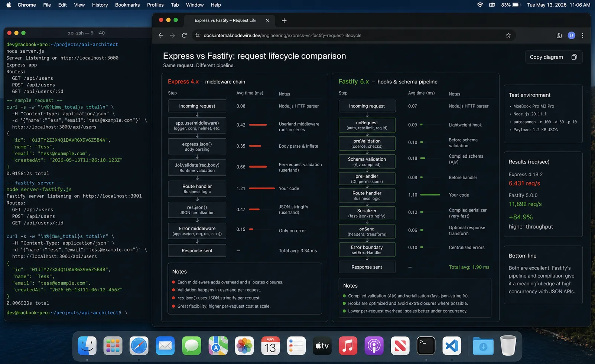The height and width of the screenshot is (364, 595).
Task: Open a new tab with plus icon
Action: pyautogui.click(x=284, y=20)
